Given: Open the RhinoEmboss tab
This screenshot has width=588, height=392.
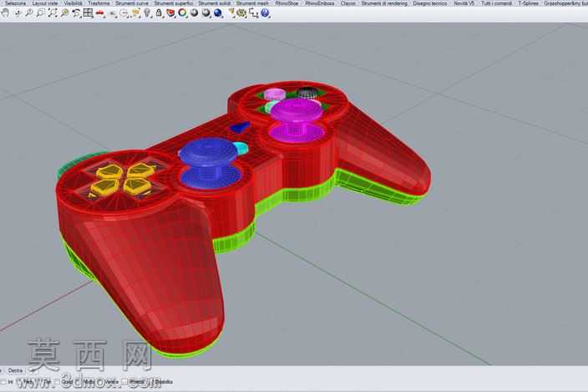Looking at the screenshot, I should pos(320,3).
